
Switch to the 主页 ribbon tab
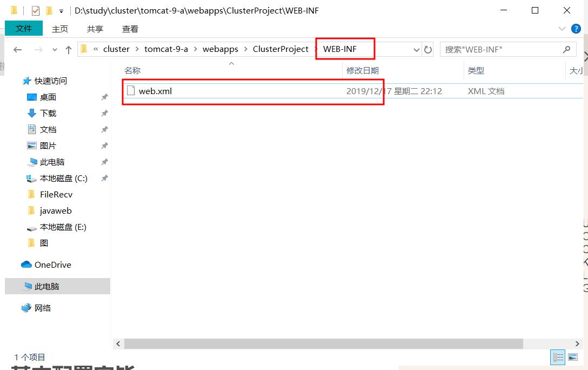(x=60, y=29)
